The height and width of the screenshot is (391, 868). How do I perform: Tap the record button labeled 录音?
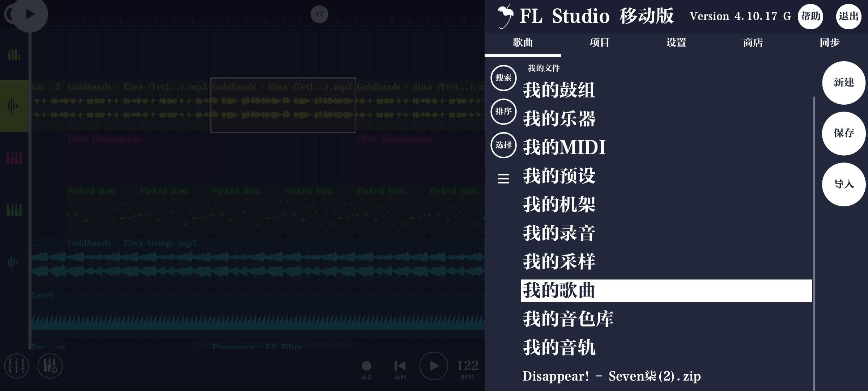(366, 370)
